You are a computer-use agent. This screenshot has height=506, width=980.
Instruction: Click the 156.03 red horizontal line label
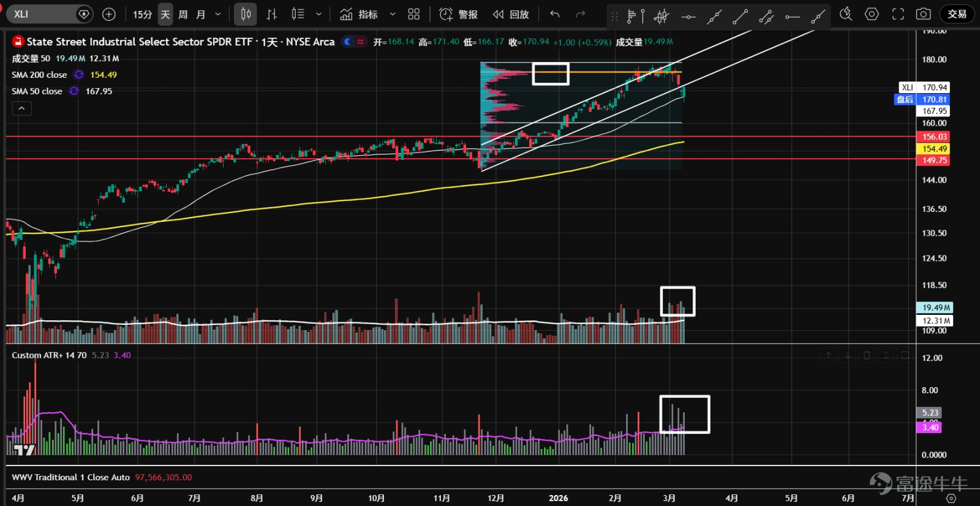(x=933, y=137)
